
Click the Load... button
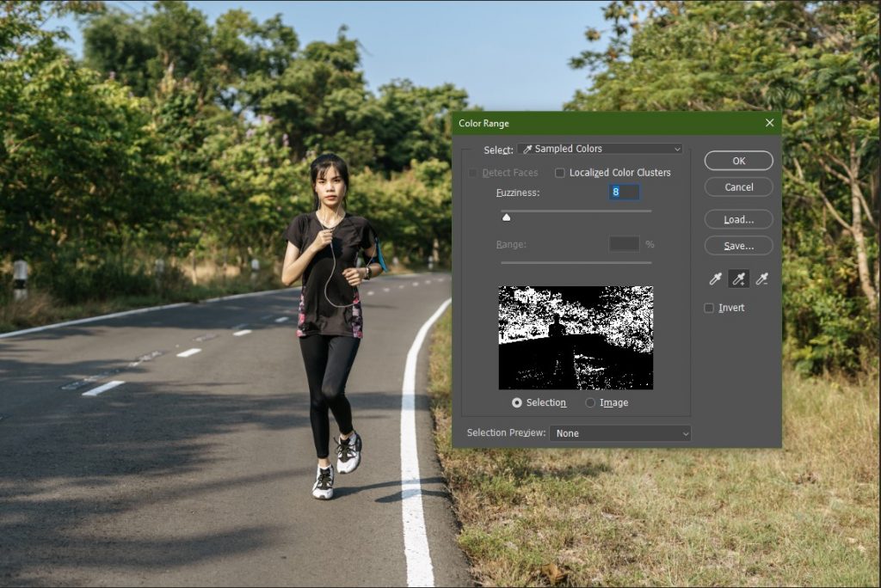739,219
